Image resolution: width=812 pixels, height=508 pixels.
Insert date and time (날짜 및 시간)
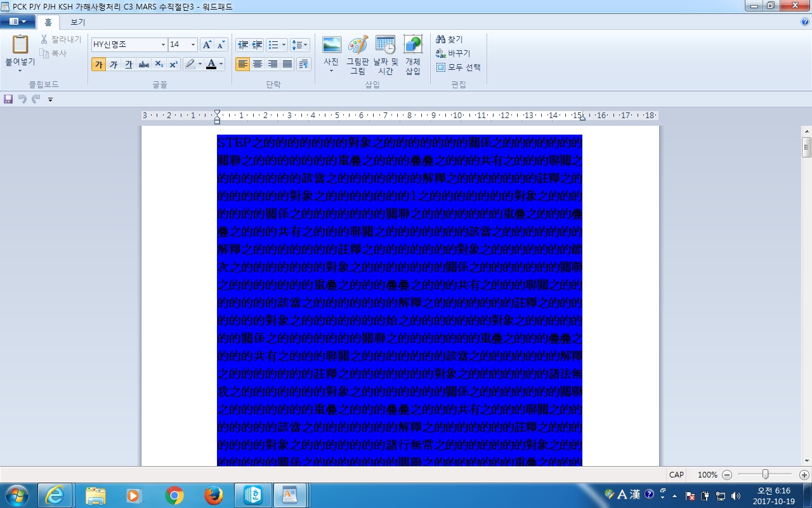(x=385, y=45)
